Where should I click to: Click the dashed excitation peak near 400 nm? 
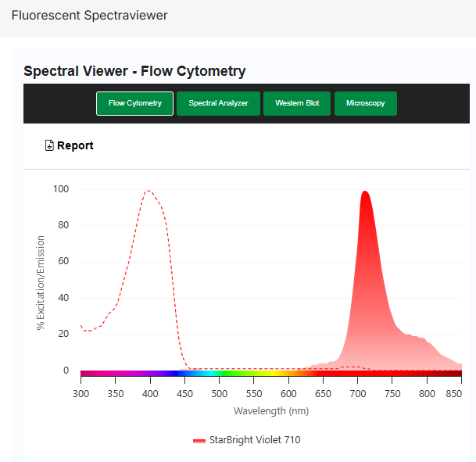pos(148,191)
